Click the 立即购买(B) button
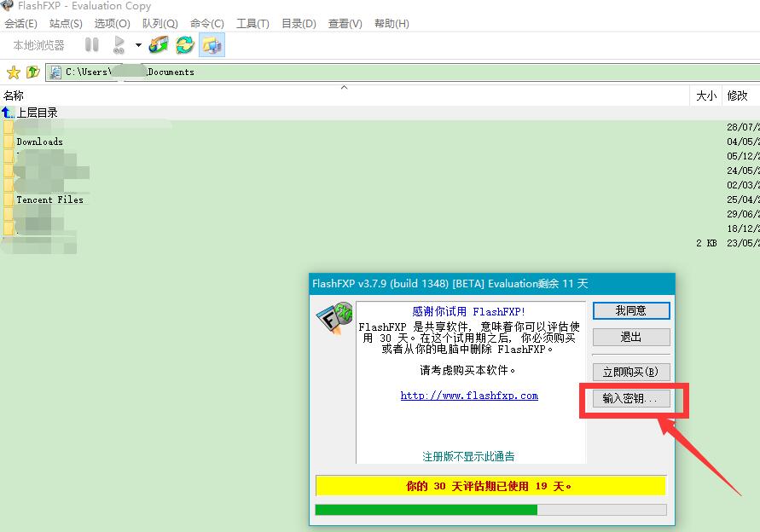760x532 pixels. [631, 372]
